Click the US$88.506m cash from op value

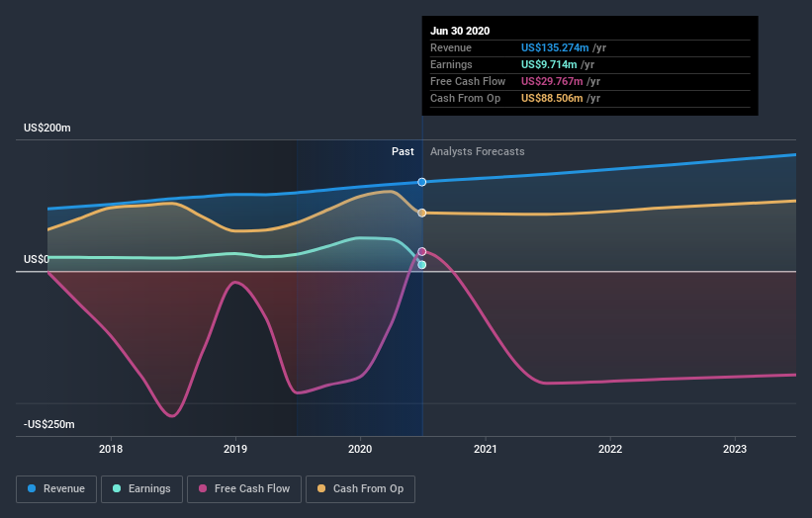point(552,98)
